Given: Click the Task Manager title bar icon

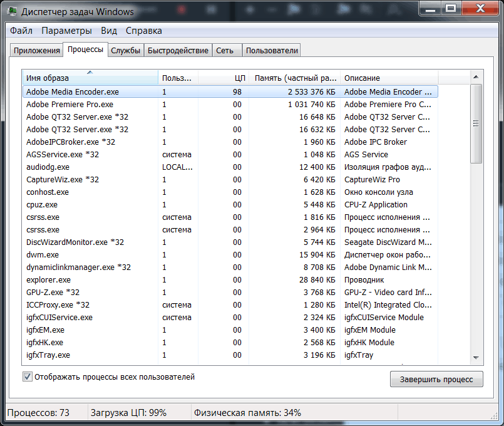Looking at the screenshot, I should click(12, 11).
